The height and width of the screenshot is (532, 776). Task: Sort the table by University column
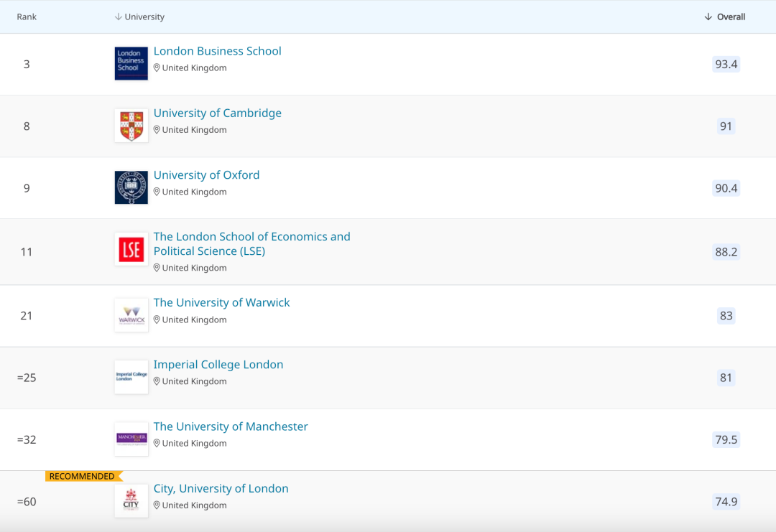(x=140, y=17)
